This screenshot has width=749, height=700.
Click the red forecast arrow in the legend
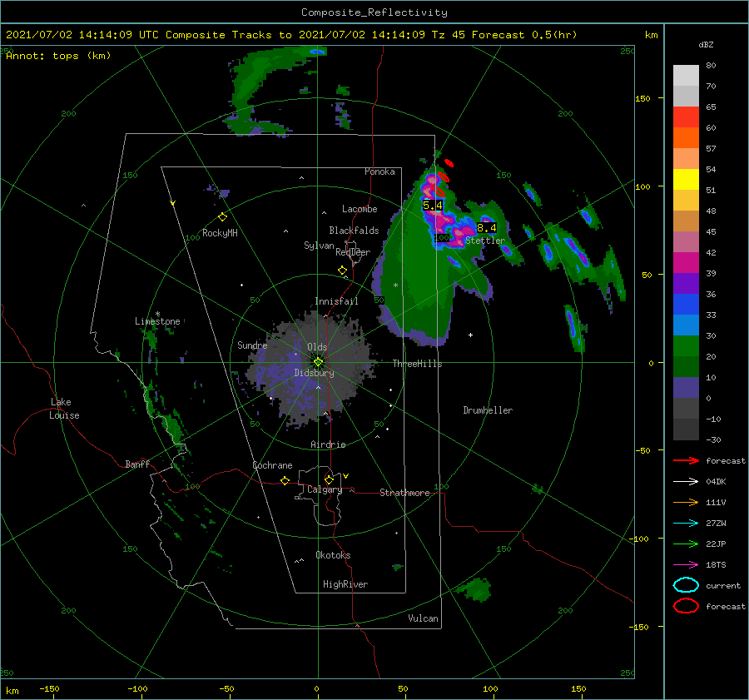pos(686,460)
